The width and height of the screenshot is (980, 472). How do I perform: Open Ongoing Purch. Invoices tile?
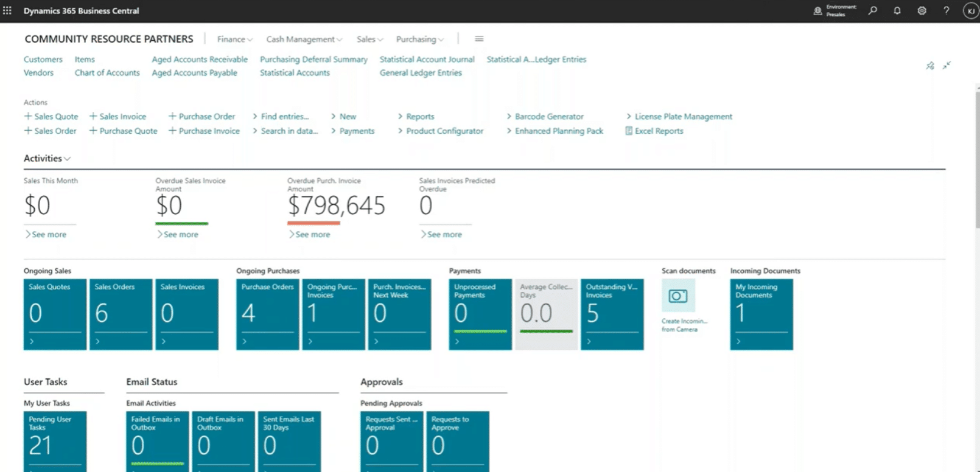click(334, 314)
